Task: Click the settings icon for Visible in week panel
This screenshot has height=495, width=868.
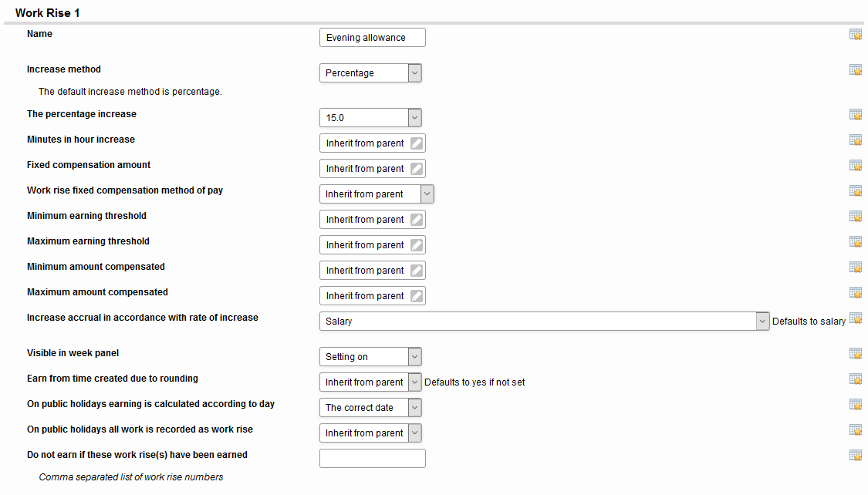Action: click(x=855, y=354)
